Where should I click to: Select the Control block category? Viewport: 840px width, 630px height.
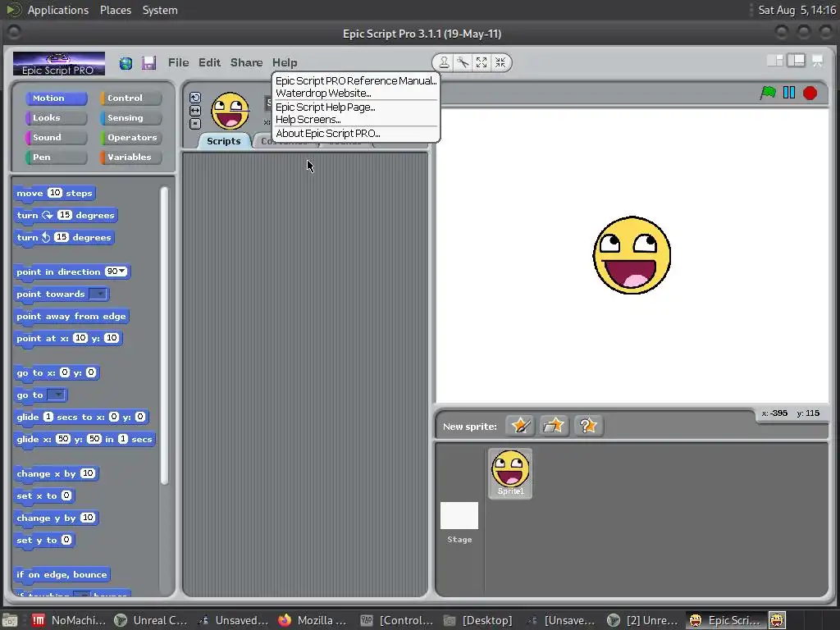coord(130,98)
